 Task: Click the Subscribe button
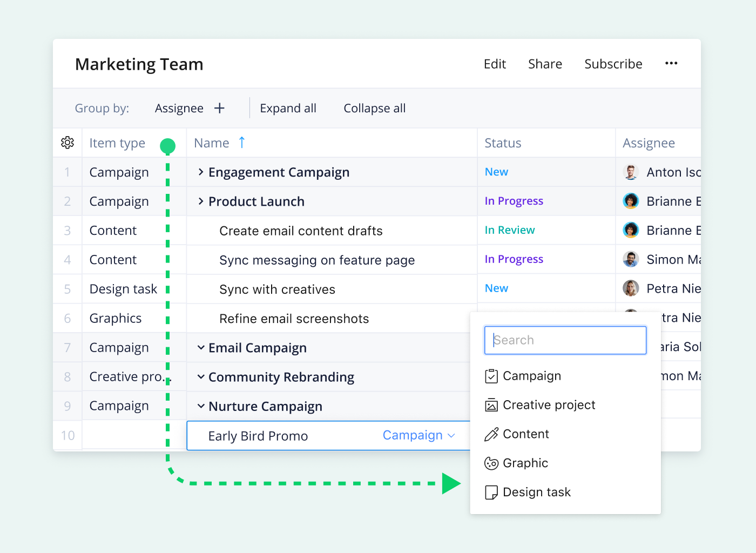click(x=613, y=64)
